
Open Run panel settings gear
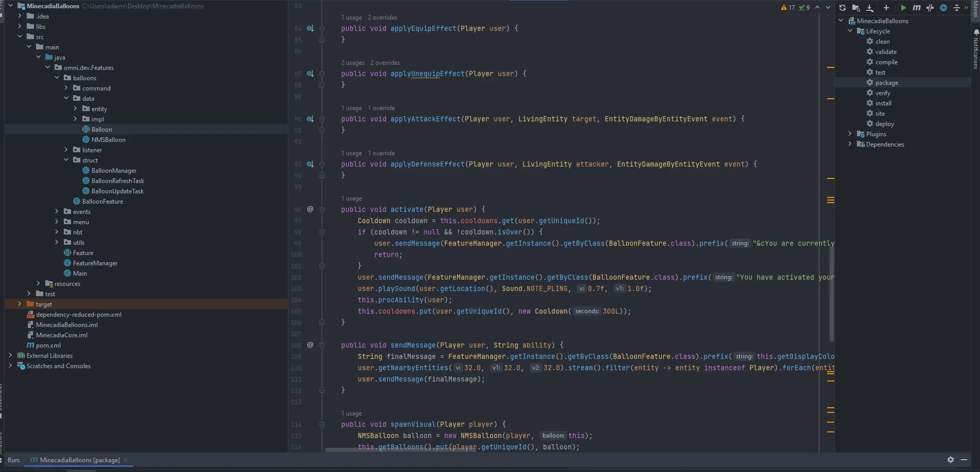coord(951,460)
